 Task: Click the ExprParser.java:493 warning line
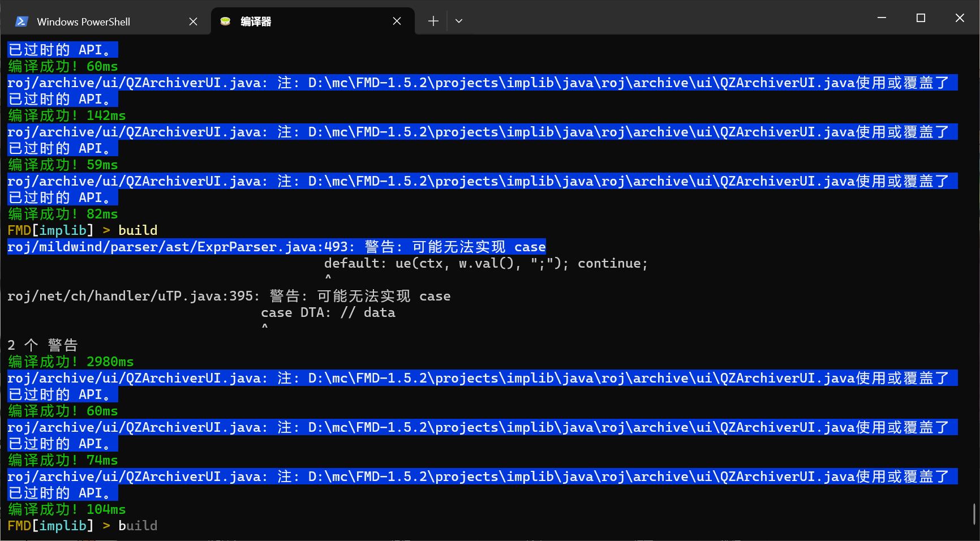(x=277, y=247)
